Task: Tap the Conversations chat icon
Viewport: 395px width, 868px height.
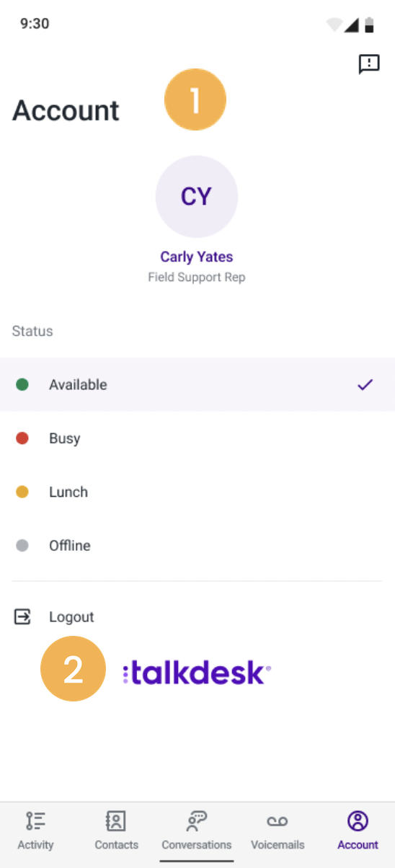Action: click(197, 821)
